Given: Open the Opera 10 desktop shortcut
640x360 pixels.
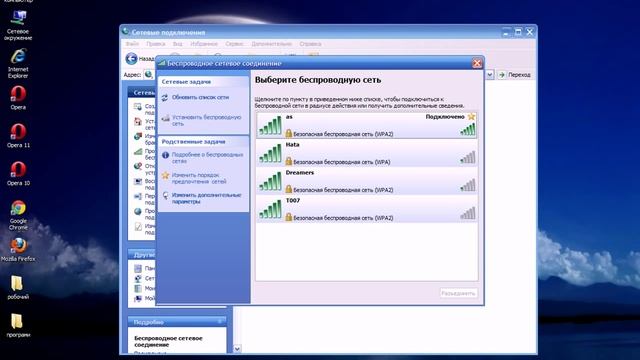Looking at the screenshot, I should pyautogui.click(x=18, y=174).
